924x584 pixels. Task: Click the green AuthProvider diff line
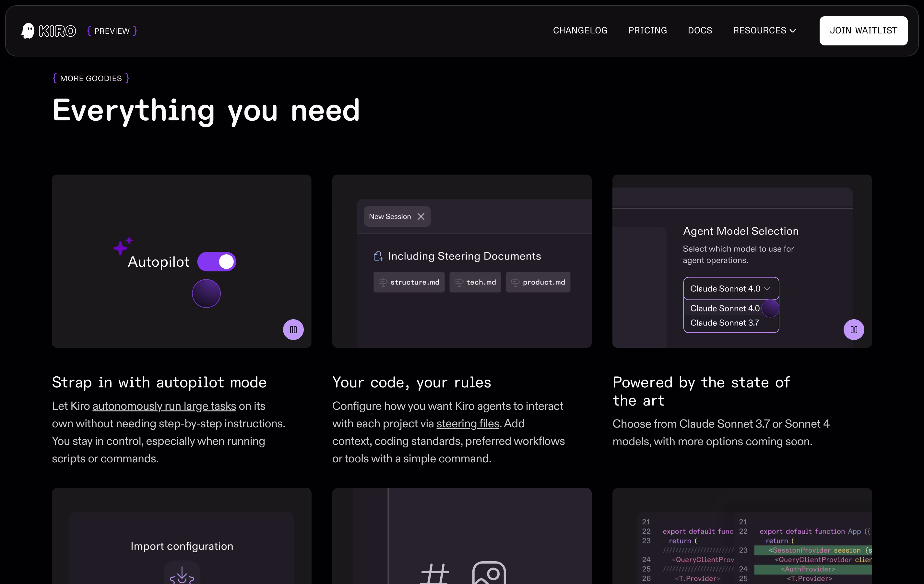(813, 569)
